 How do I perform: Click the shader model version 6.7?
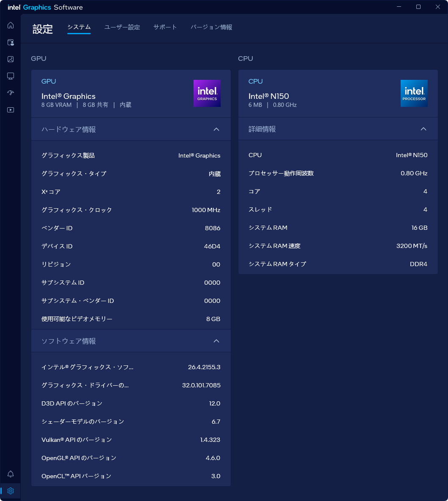(x=216, y=422)
